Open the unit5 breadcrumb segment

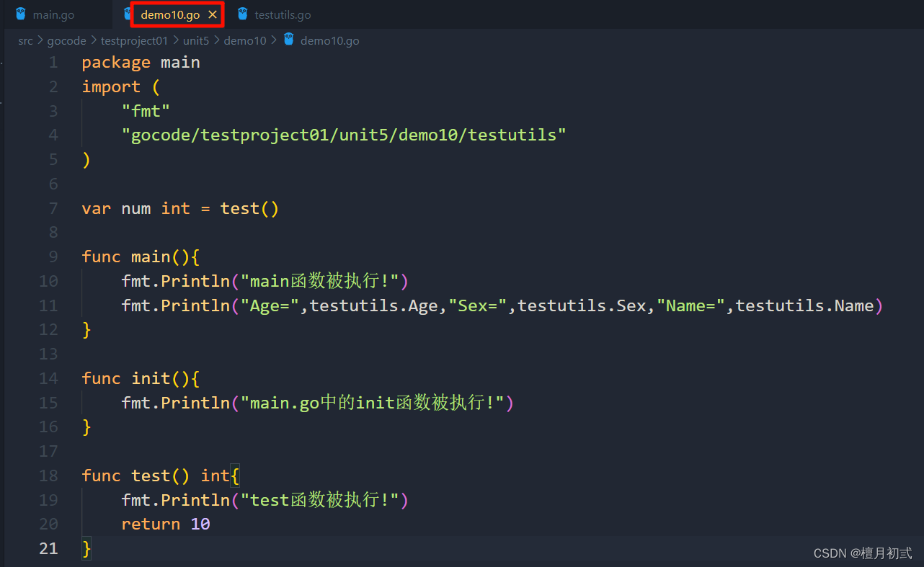(x=195, y=41)
